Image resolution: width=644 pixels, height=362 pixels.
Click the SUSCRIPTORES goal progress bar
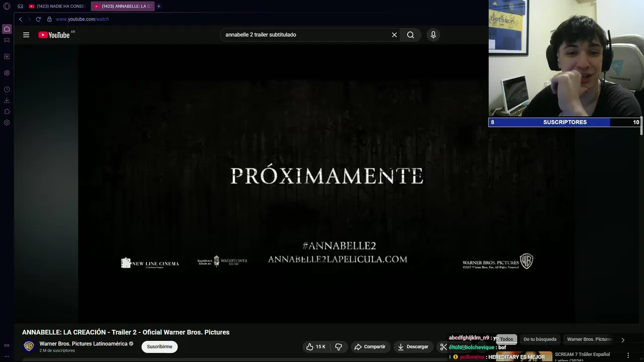(565, 122)
